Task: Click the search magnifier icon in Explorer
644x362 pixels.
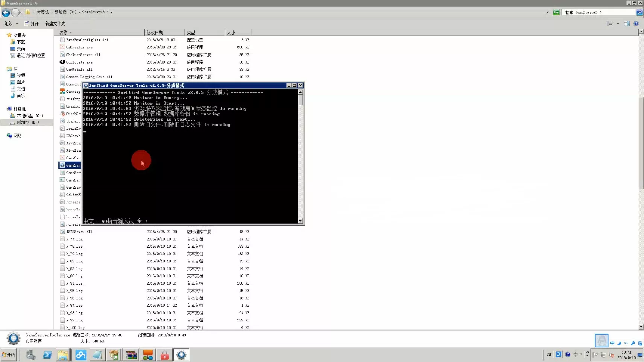Action: coord(639,12)
